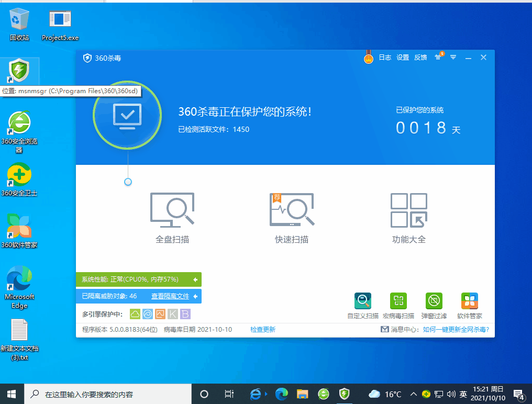Viewport: 532px width, 404px height.
Task: Click the system performance status text
Action: (130, 279)
